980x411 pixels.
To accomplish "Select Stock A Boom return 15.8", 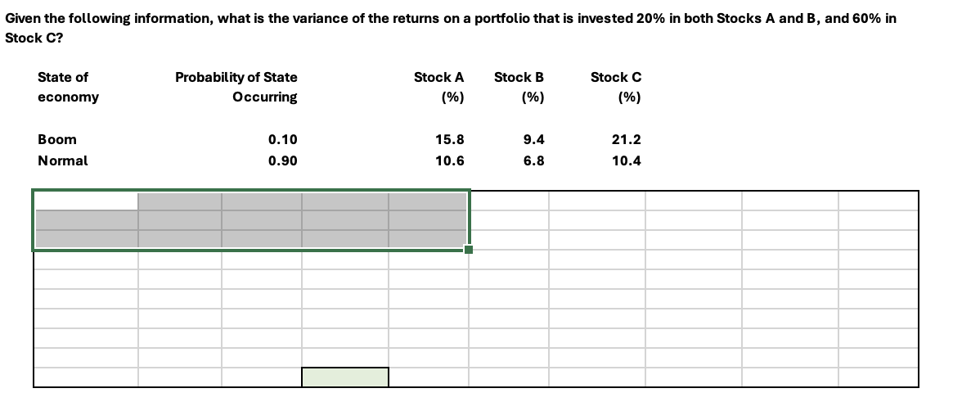I will click(x=450, y=139).
